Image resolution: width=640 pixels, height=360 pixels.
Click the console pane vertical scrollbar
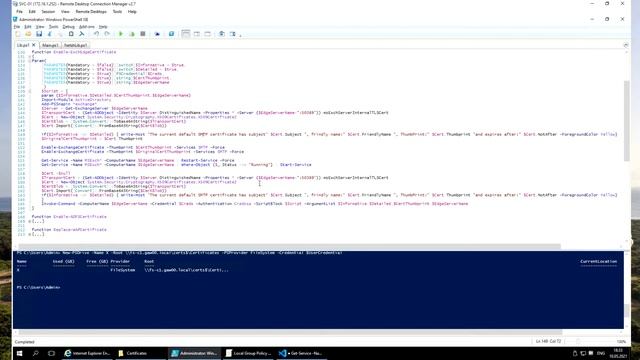coord(627,311)
